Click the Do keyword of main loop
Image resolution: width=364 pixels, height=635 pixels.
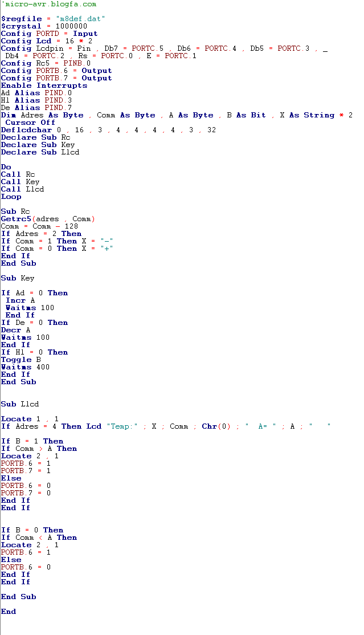[6, 167]
